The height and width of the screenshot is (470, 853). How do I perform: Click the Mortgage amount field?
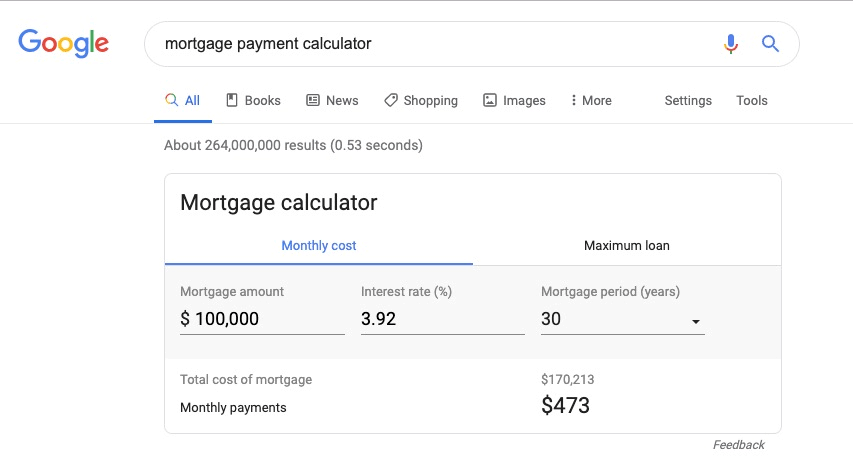tap(262, 319)
